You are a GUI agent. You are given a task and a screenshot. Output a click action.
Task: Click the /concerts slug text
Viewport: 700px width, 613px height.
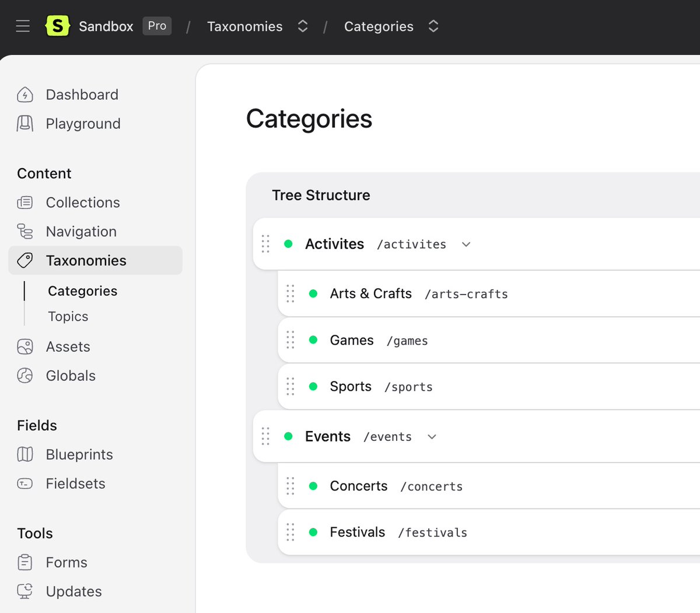coord(432,486)
